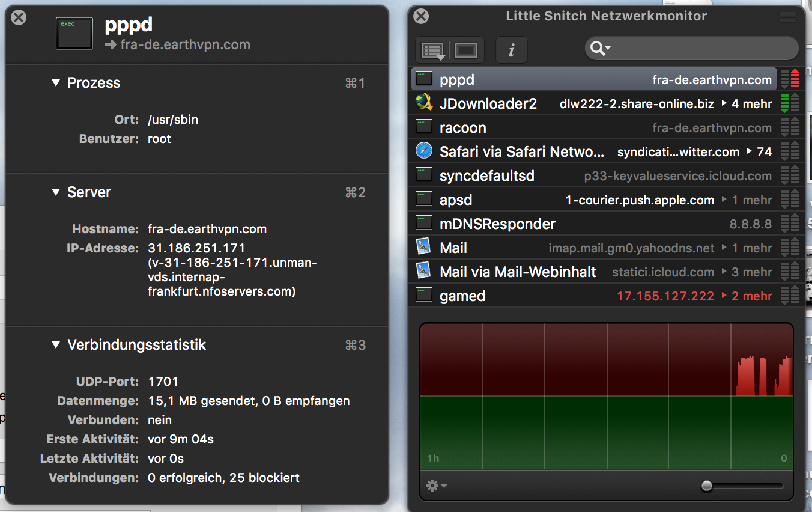Open the info inspector via the 'i' button
The width and height of the screenshot is (812, 512).
(511, 50)
